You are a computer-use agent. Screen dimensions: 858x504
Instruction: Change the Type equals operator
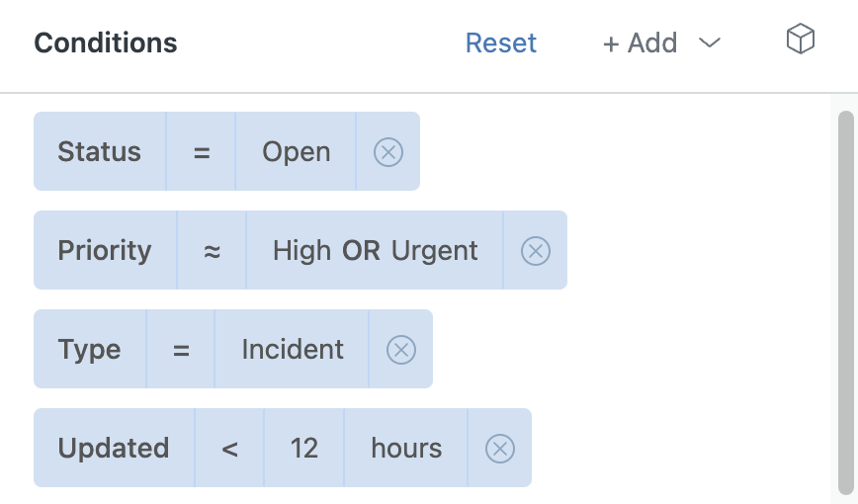(x=181, y=349)
